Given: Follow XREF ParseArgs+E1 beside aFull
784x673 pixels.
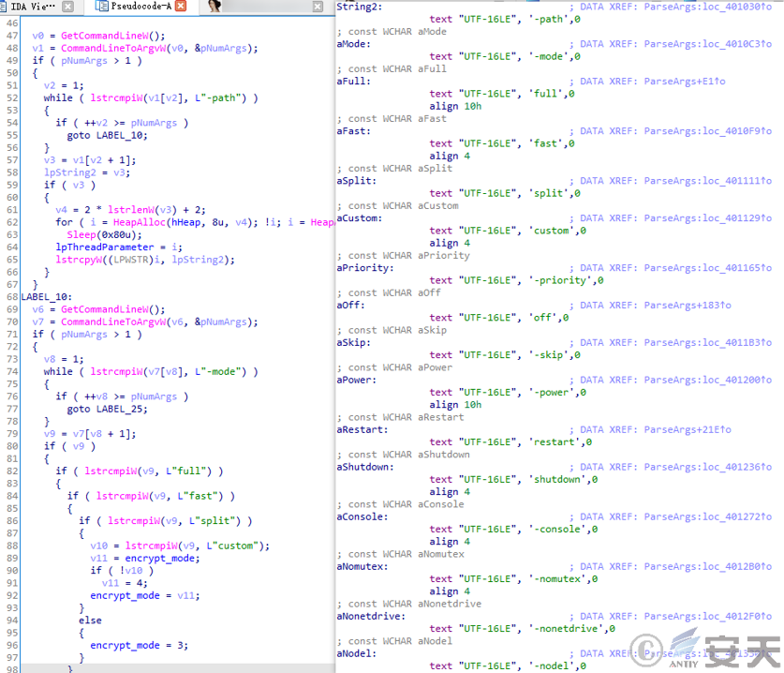Looking at the screenshot, I should 685,81.
